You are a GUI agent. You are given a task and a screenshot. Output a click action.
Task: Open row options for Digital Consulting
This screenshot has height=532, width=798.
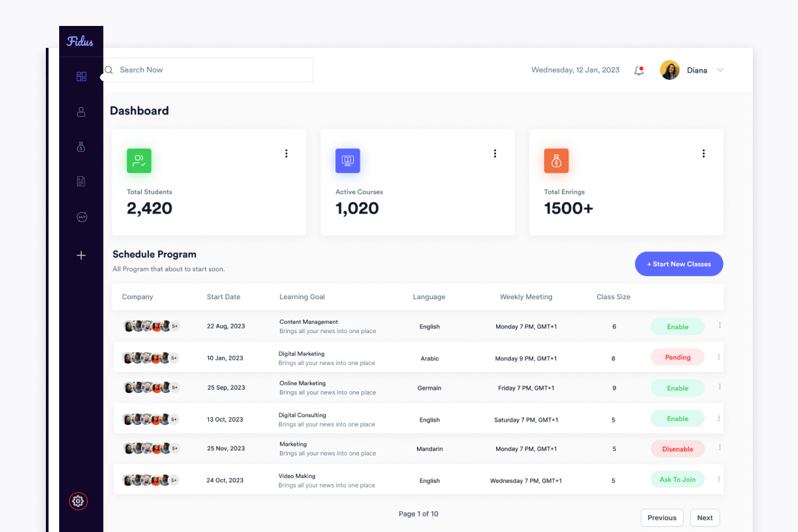[x=719, y=418]
